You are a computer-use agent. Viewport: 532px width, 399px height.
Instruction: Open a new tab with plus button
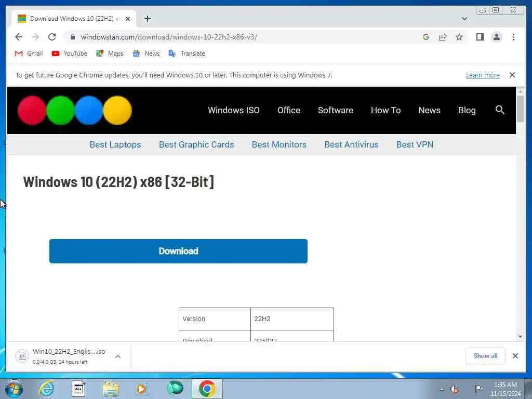(147, 19)
